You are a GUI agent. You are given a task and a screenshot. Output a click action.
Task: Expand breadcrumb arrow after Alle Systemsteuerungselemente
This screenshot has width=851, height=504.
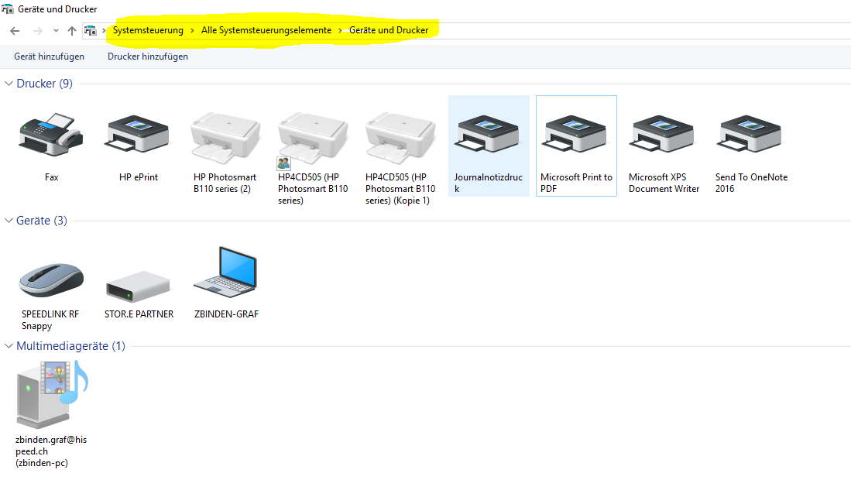click(x=340, y=30)
